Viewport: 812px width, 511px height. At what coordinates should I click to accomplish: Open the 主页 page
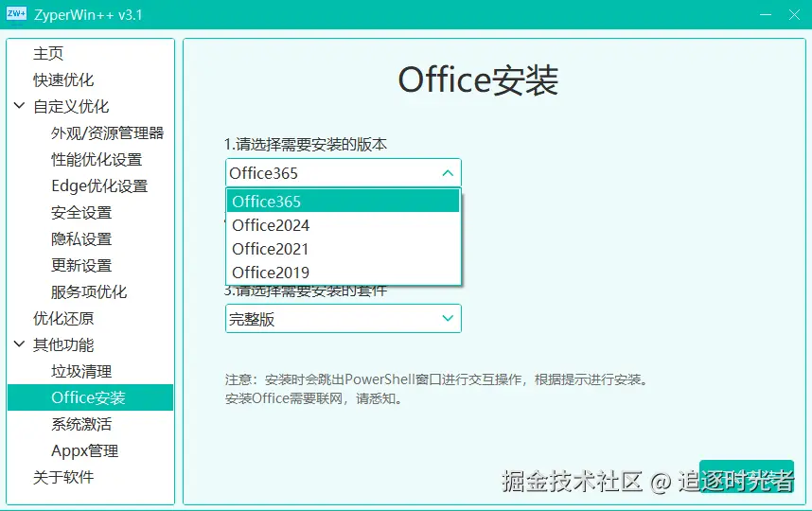coord(47,53)
